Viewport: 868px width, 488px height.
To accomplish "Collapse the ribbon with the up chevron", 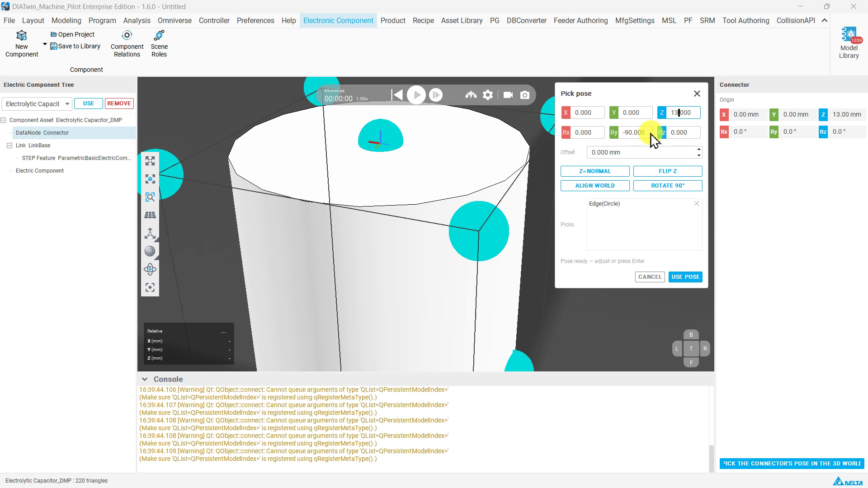I will [824, 20].
